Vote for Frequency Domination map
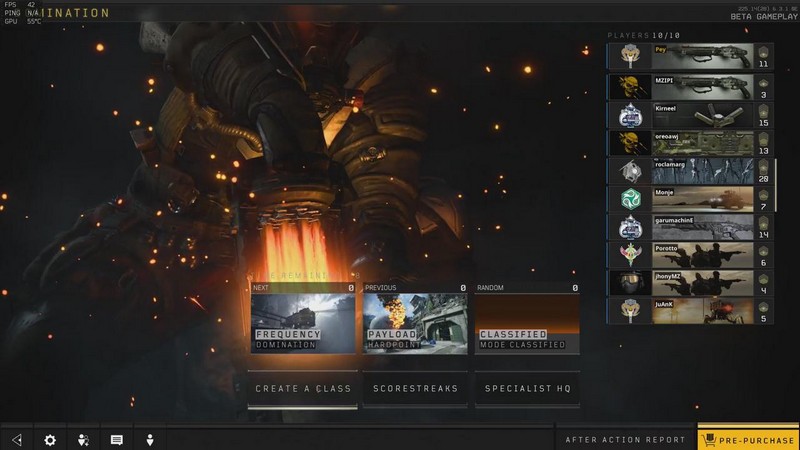The height and width of the screenshot is (450, 800). point(303,322)
